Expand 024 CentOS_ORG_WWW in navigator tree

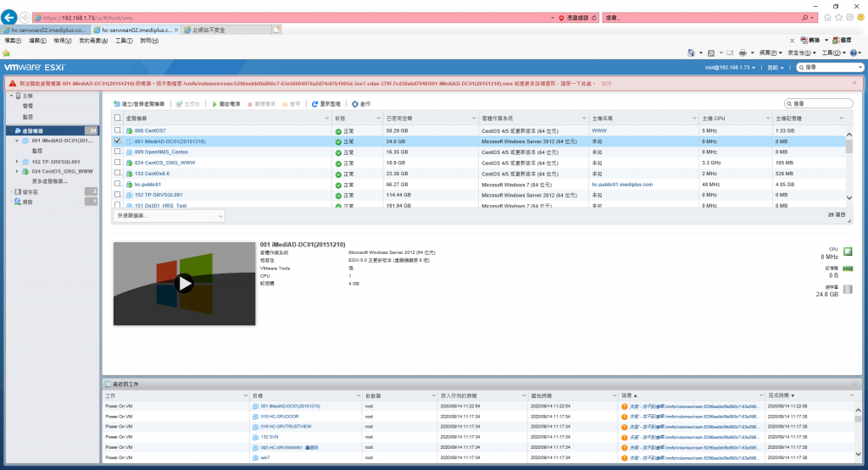click(x=17, y=172)
